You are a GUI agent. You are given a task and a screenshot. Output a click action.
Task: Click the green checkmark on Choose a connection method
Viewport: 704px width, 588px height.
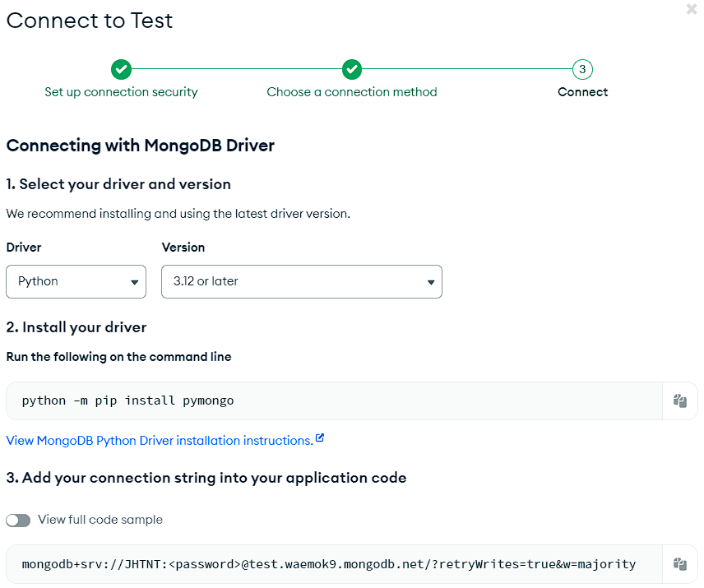pos(352,70)
